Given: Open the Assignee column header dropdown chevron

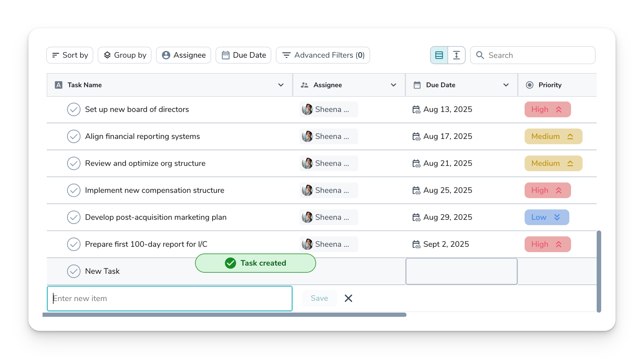Looking at the screenshot, I should click(393, 85).
